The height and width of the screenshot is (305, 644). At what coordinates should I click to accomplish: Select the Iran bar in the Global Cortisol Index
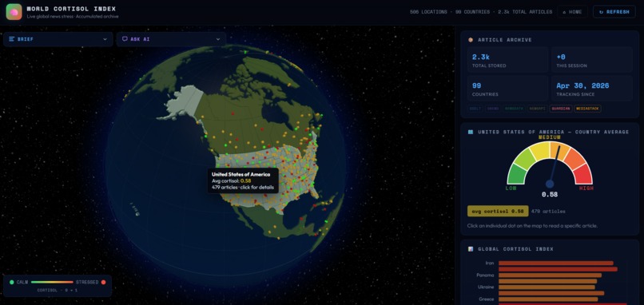(x=555, y=263)
